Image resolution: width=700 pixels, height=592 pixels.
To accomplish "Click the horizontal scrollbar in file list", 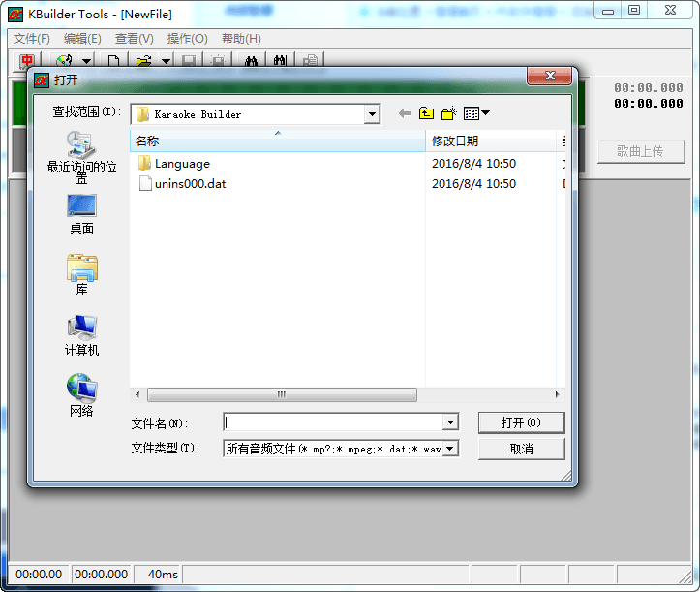I will [282, 395].
